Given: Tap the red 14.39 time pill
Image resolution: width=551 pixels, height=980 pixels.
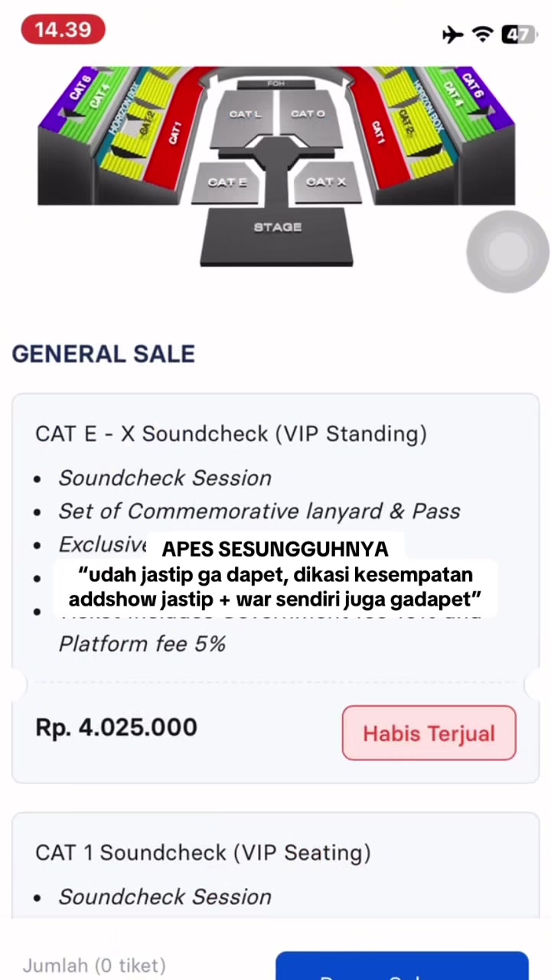Looking at the screenshot, I should coord(63,30).
